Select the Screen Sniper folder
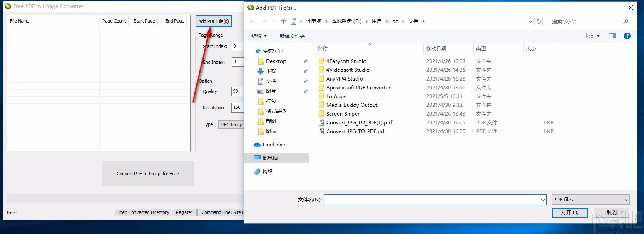This screenshot has height=234, width=644. pyautogui.click(x=343, y=113)
